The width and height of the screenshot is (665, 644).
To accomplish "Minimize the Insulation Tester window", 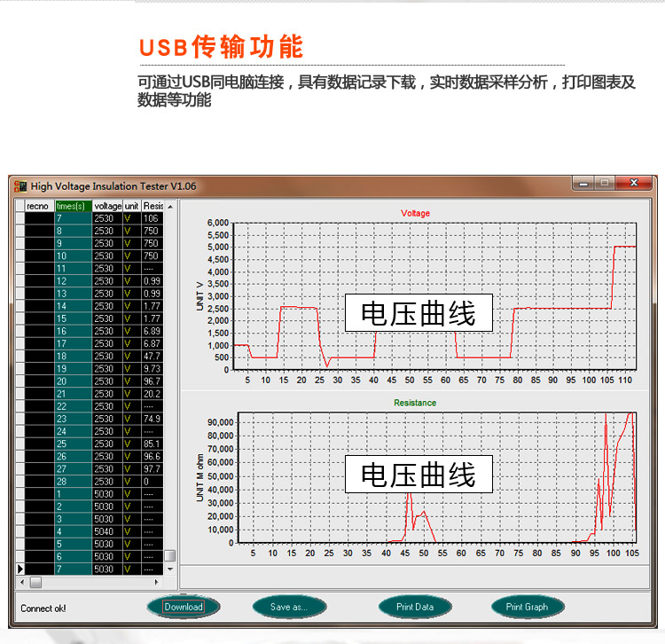I will pos(583,184).
